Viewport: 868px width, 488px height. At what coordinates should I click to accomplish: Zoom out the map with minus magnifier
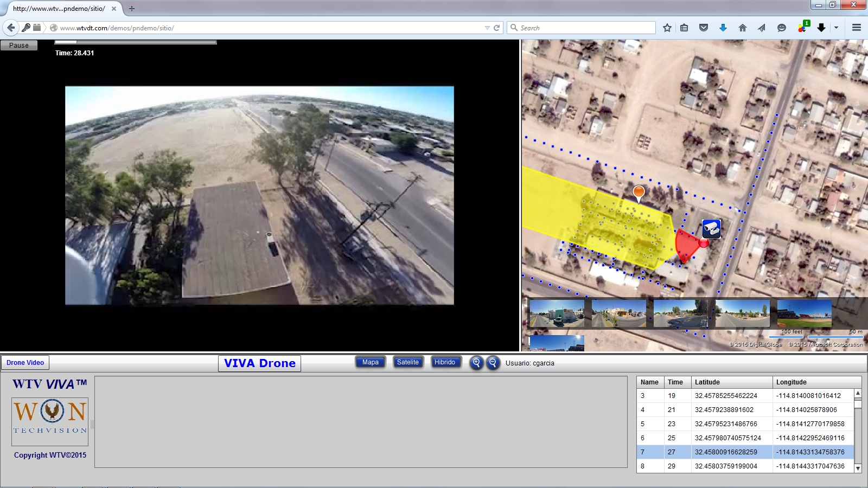(x=493, y=363)
